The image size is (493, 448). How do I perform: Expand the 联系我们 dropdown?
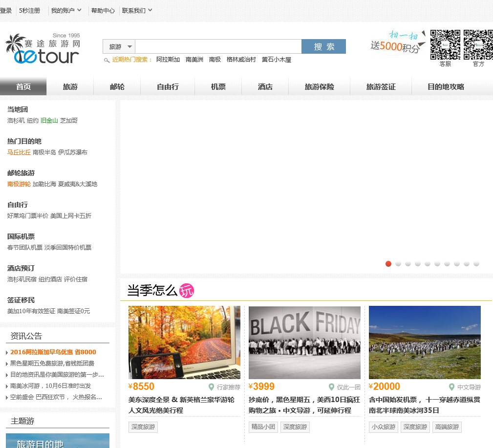(x=137, y=10)
